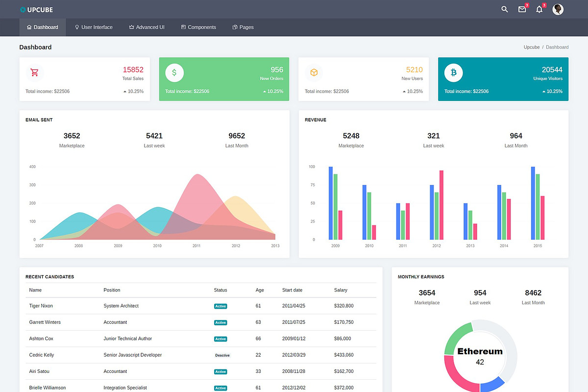588x392 pixels.
Task: Click the 8462 Last Month earnings value
Action: 533,293
